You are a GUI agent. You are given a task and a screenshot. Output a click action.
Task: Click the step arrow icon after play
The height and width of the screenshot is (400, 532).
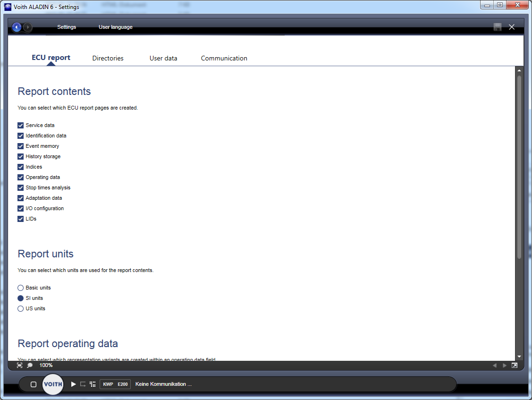[x=83, y=384]
